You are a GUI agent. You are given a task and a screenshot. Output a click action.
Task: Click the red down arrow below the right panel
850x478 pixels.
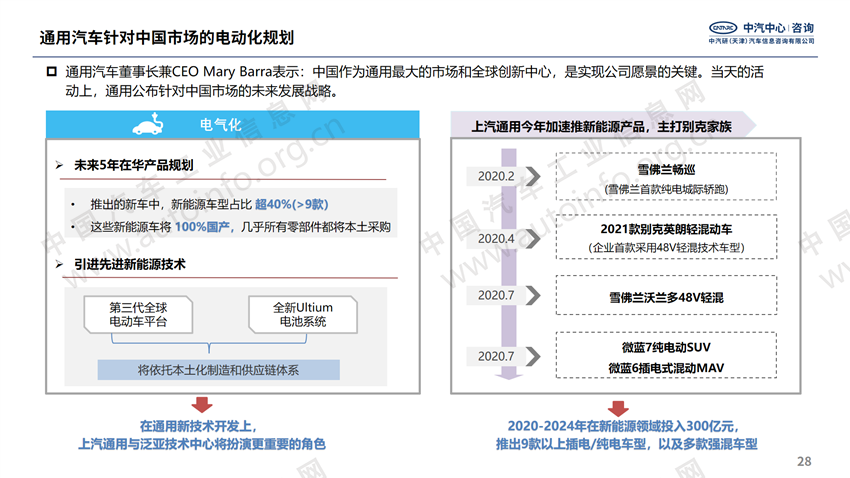point(618,409)
